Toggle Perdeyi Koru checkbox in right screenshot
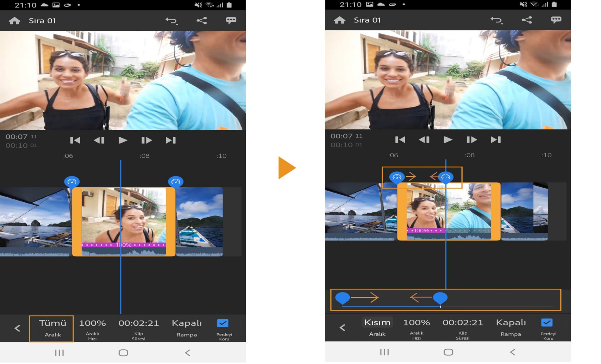 pyautogui.click(x=547, y=322)
